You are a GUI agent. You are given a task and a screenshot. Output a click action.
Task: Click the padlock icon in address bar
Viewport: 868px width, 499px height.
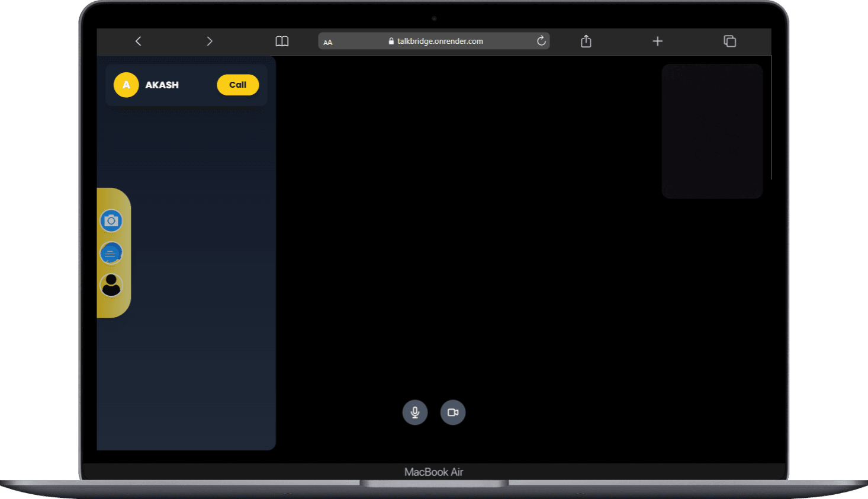coord(391,41)
